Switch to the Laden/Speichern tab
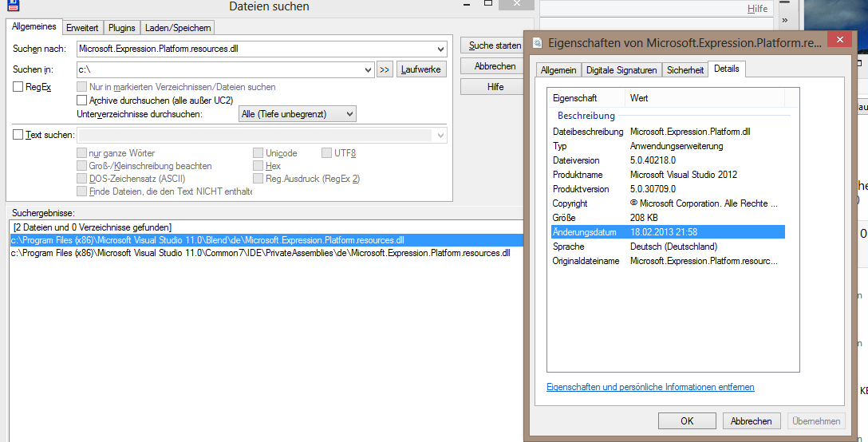This screenshot has width=868, height=442. point(178,28)
